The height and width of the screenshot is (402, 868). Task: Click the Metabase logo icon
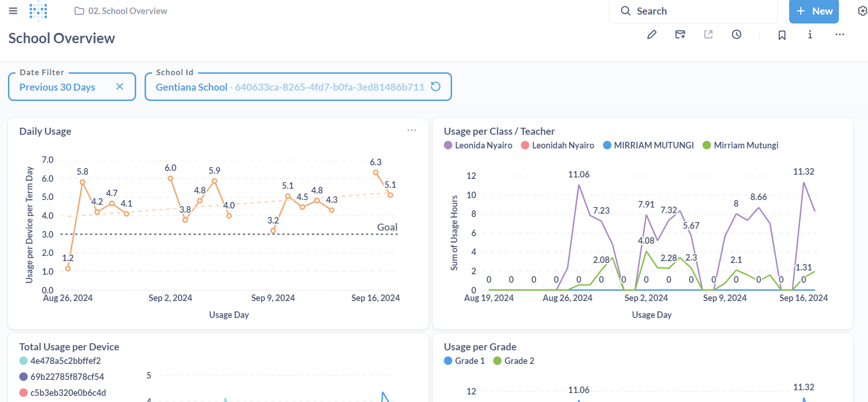38,11
